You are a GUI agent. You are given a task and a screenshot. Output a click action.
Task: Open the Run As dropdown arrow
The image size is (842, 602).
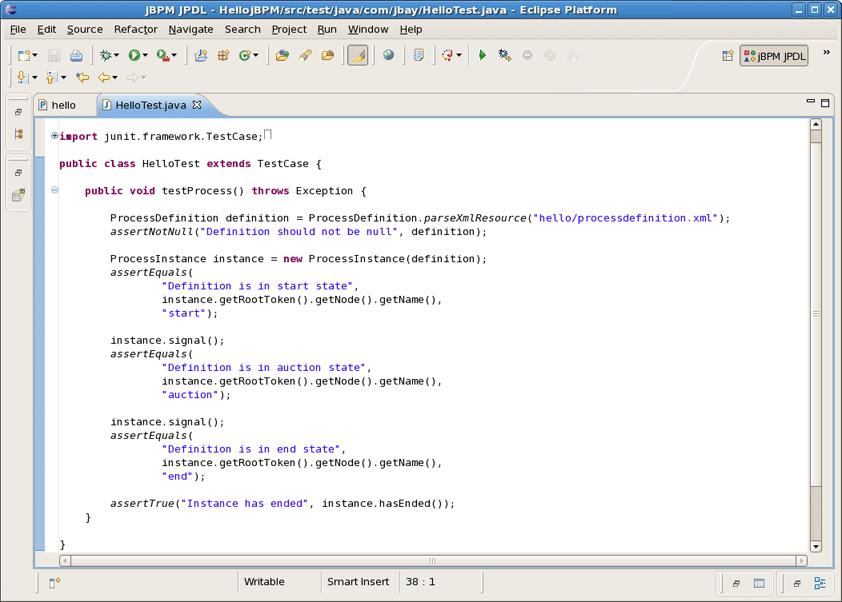pos(146,56)
